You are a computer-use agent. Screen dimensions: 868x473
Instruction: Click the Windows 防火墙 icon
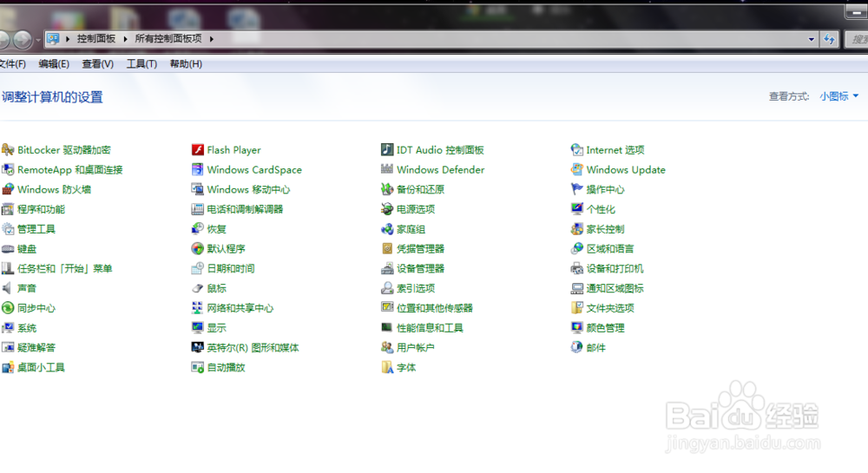[x=8, y=189]
